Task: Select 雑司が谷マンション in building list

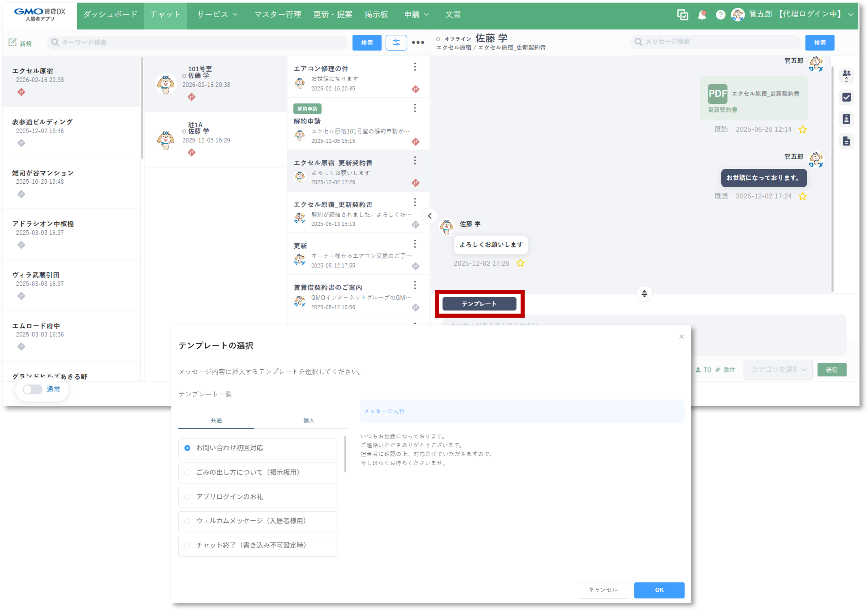Action: pyautogui.click(x=71, y=183)
